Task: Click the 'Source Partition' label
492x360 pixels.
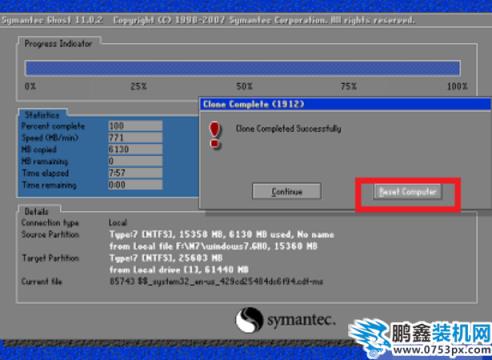Action: (x=50, y=234)
